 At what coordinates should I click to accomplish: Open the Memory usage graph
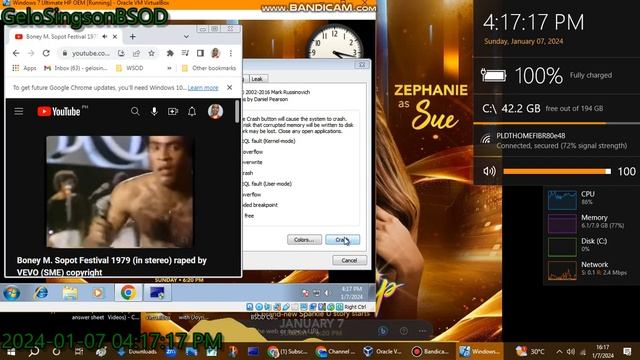[562, 223]
